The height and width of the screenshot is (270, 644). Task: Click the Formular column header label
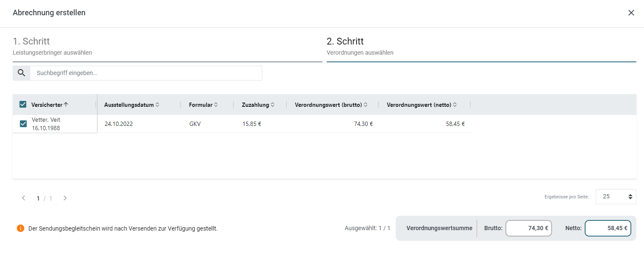point(201,105)
